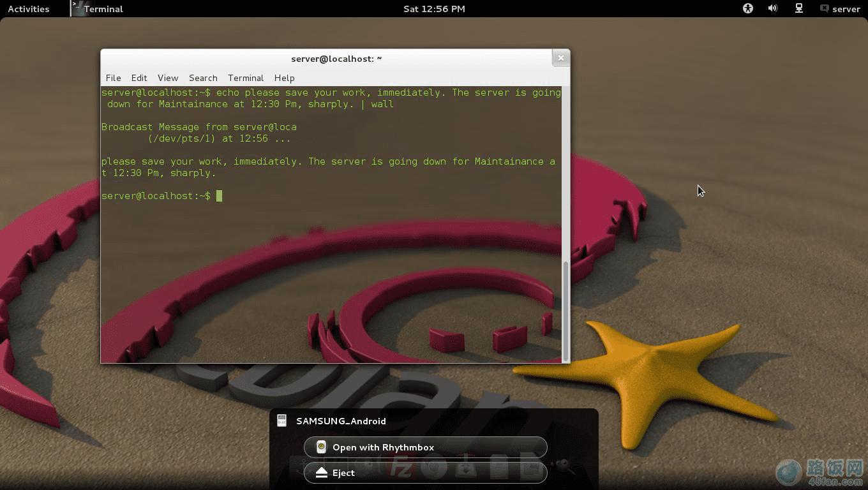Close the server@localhost terminal window
Screen dimensions: 868x490
click(561, 58)
